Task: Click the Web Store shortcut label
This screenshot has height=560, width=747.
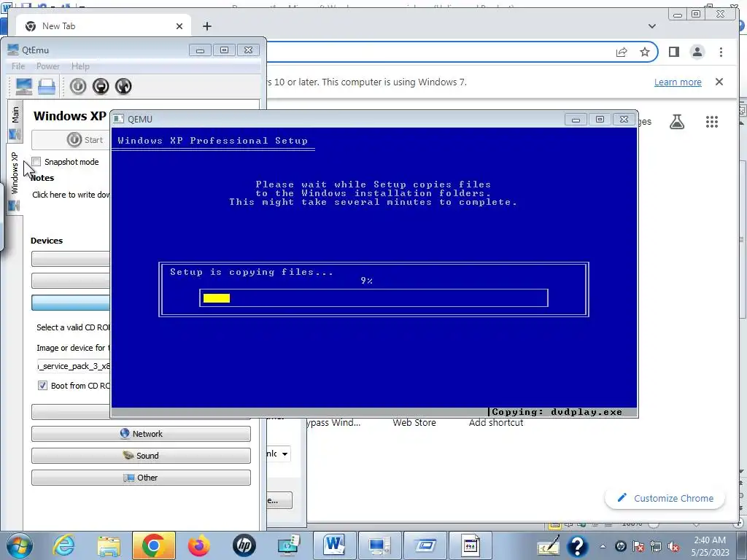Action: coord(414,423)
